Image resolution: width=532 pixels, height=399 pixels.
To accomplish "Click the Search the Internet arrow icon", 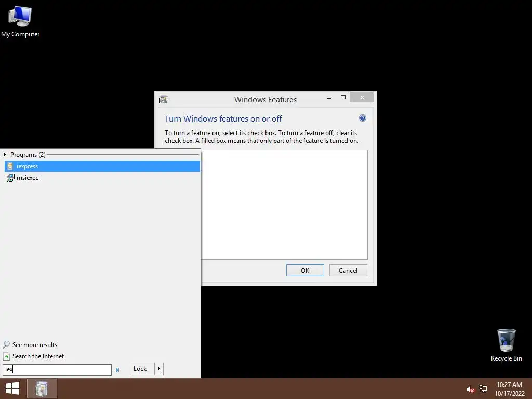I will click(6, 356).
